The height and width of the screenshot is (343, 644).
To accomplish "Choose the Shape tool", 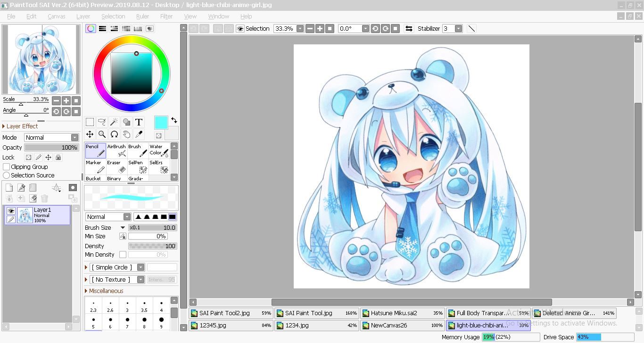I will 126,122.
